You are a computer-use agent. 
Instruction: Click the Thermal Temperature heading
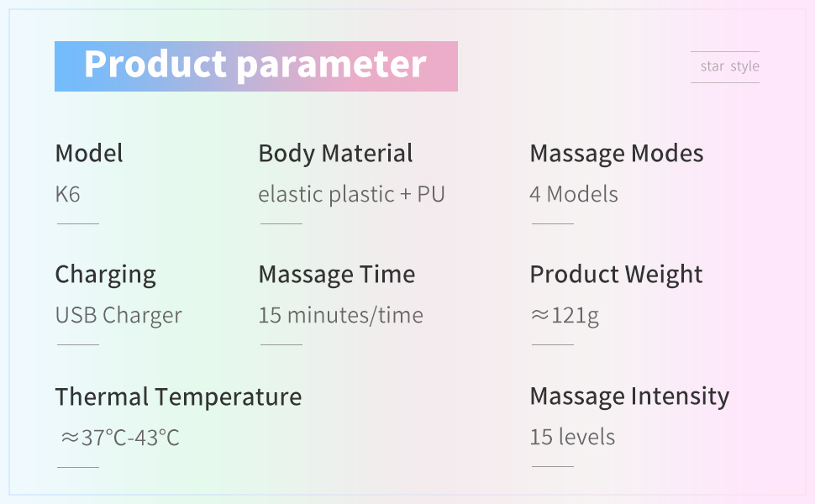click(178, 397)
